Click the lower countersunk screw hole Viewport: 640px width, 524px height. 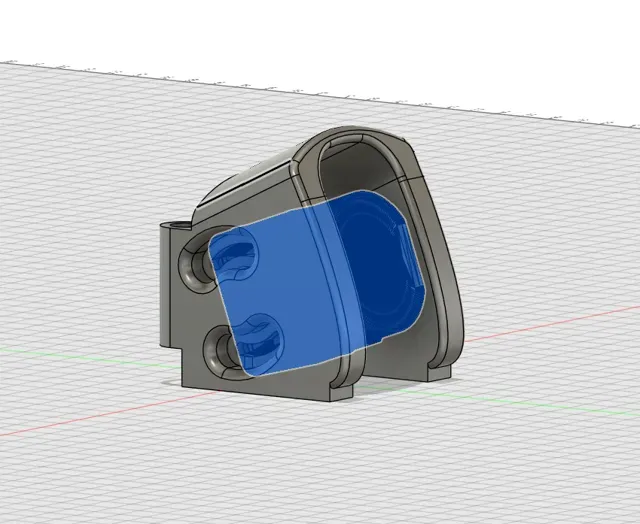(220, 351)
